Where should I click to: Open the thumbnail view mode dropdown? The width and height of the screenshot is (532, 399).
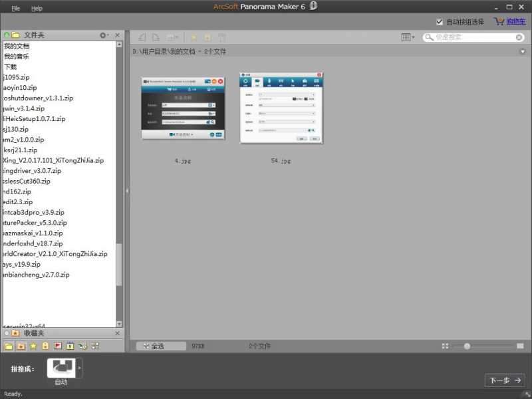pyautogui.click(x=408, y=37)
